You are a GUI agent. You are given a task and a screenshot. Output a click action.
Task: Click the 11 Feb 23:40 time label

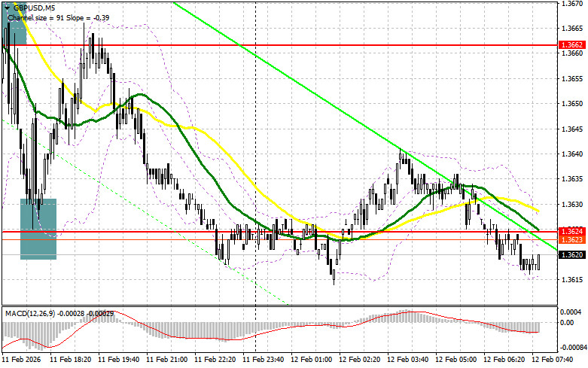pyautogui.click(x=263, y=360)
